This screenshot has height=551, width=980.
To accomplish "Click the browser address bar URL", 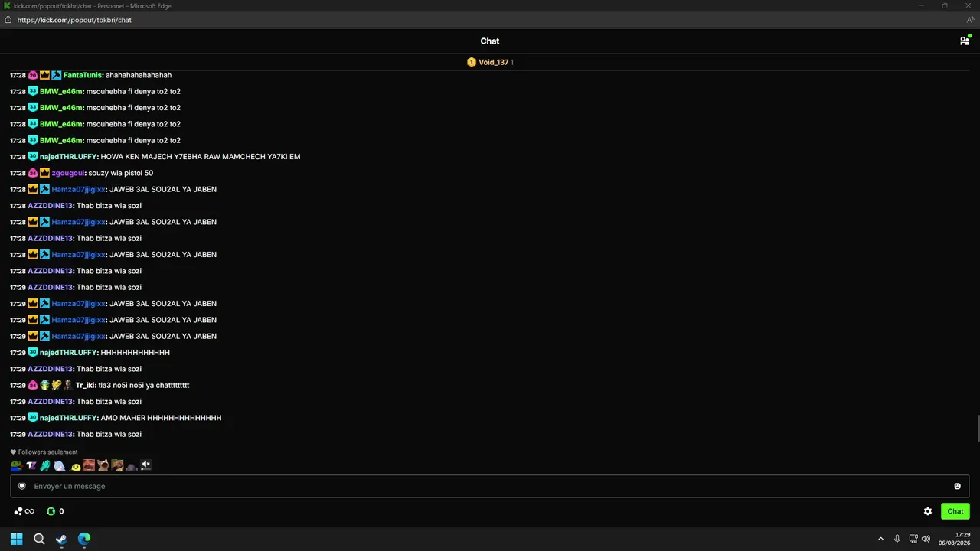I will 74,20.
